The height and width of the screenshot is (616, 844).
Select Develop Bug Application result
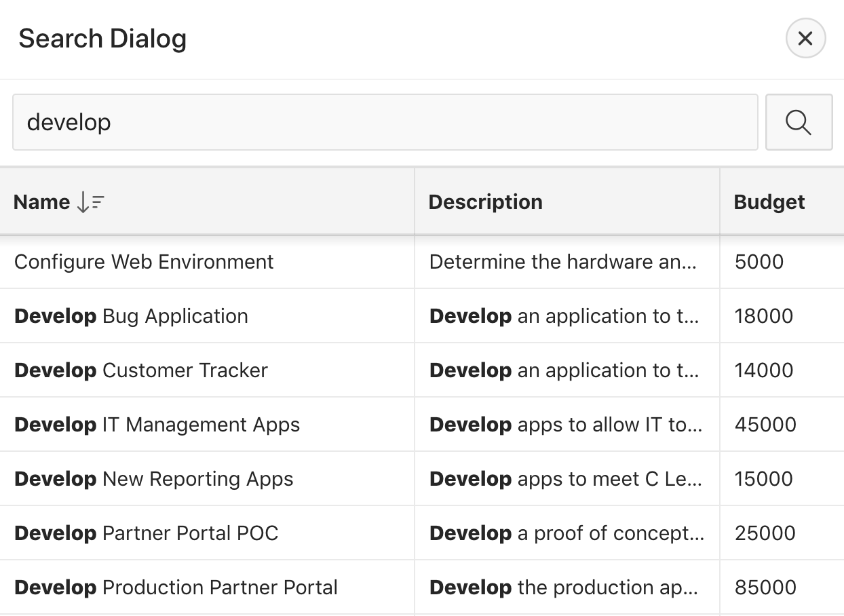(131, 316)
